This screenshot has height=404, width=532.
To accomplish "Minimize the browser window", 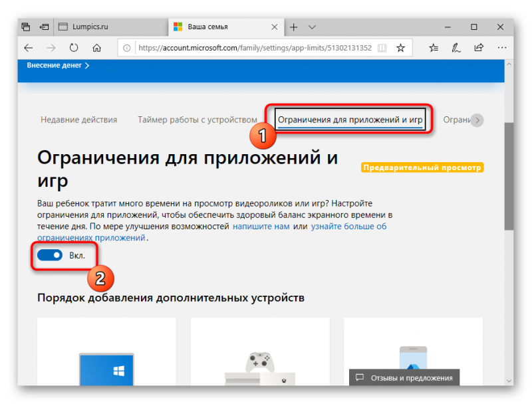I will (x=448, y=27).
